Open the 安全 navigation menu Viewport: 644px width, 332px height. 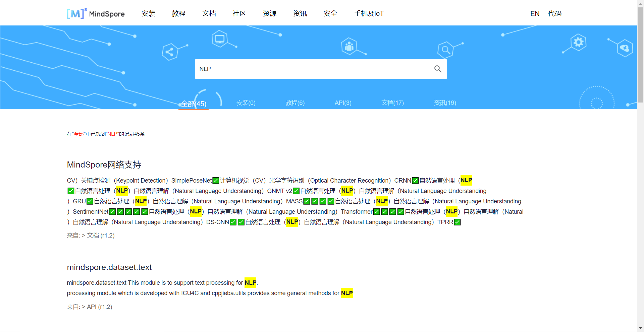tap(330, 13)
